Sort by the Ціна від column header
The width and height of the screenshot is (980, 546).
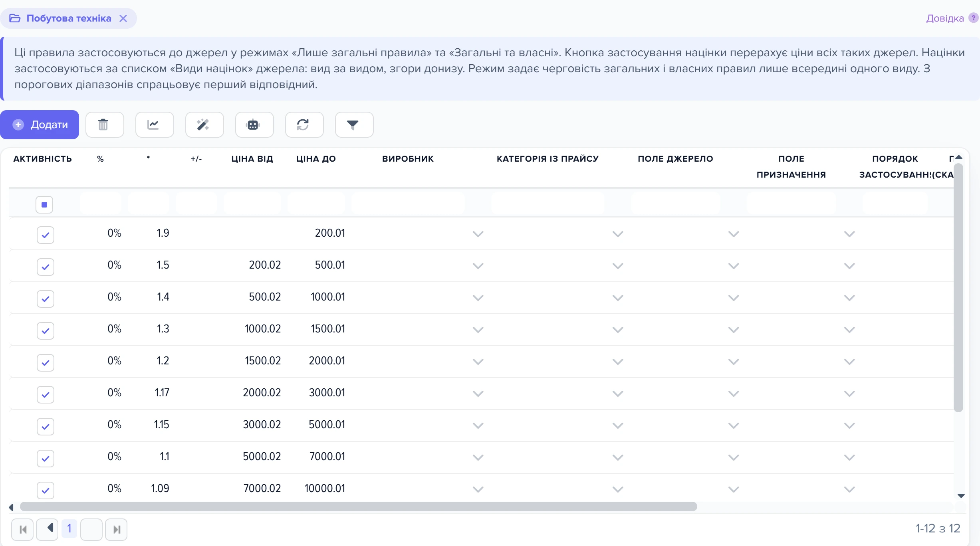tap(252, 159)
